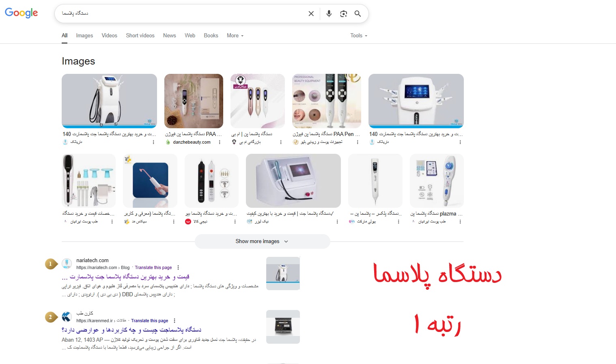Open the karenmed.ir result title link
The height and width of the screenshot is (364, 616).
coord(131,330)
